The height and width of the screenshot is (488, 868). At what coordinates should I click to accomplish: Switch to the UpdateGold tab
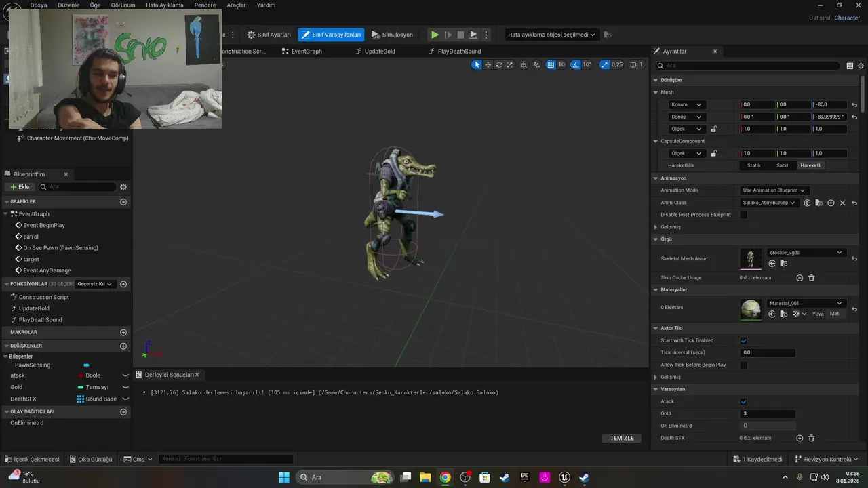click(x=375, y=52)
